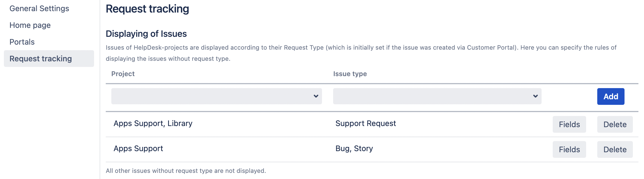Open Fields for the Bug, Story rule
The width and height of the screenshot is (644, 179).
pyautogui.click(x=569, y=149)
